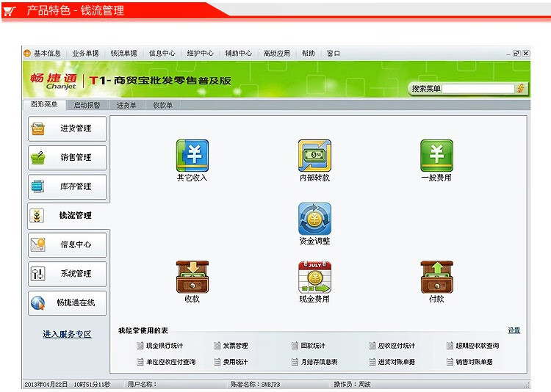Switch to the 收款单 tab
This screenshot has height=392, width=551.
click(163, 105)
